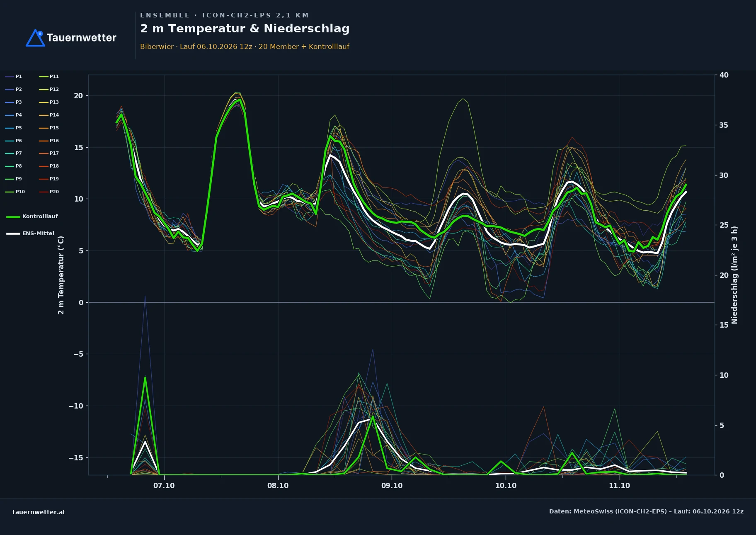Click the P1 legend entry
Viewport: 756px width, 535px height.
pyautogui.click(x=13, y=76)
